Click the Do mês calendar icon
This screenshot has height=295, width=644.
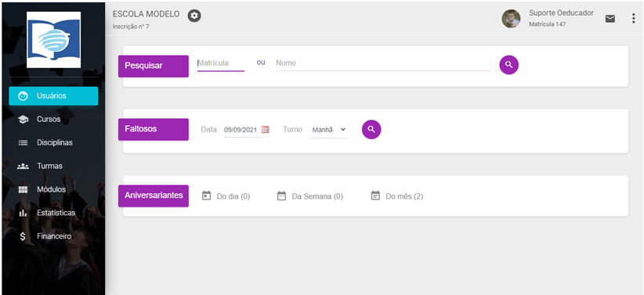pos(375,196)
